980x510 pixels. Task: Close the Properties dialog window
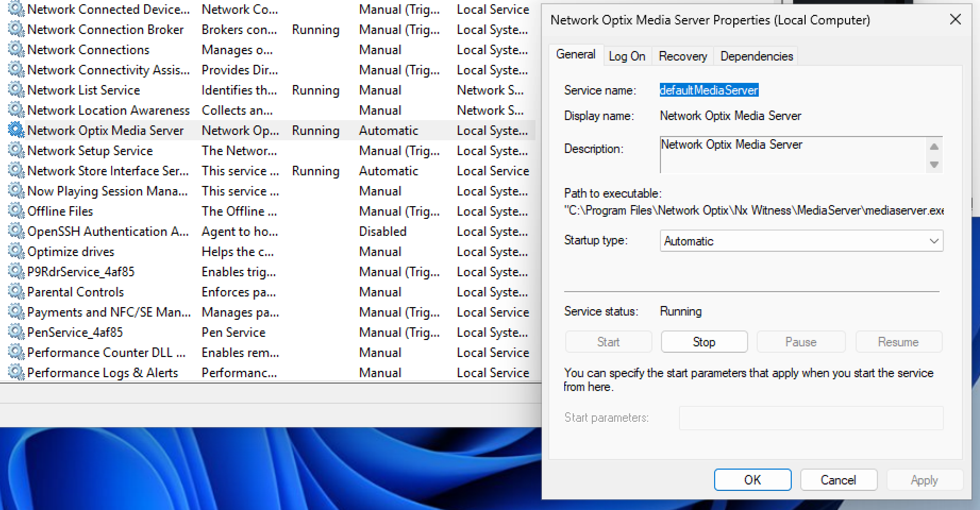click(x=955, y=20)
